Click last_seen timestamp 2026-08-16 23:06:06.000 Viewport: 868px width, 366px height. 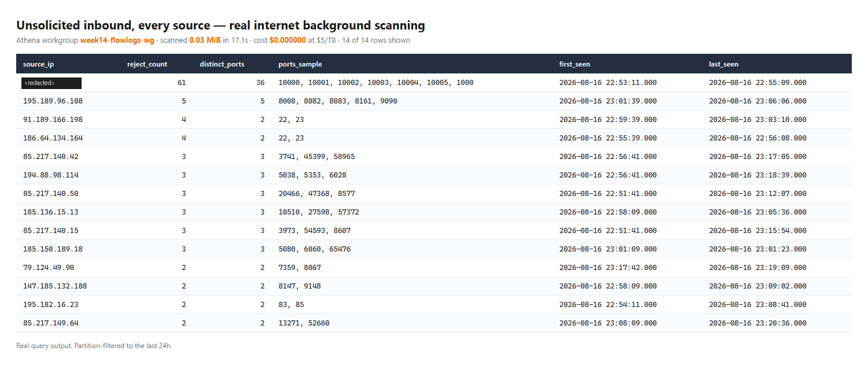pos(758,101)
